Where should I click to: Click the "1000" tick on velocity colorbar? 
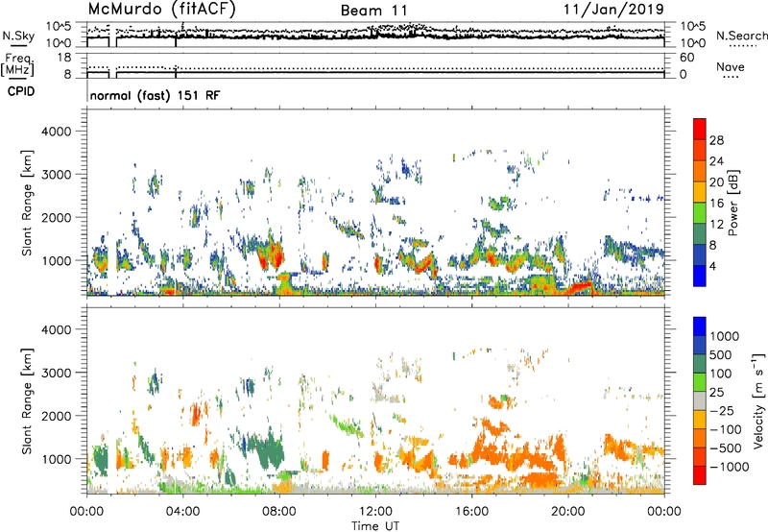724,336
